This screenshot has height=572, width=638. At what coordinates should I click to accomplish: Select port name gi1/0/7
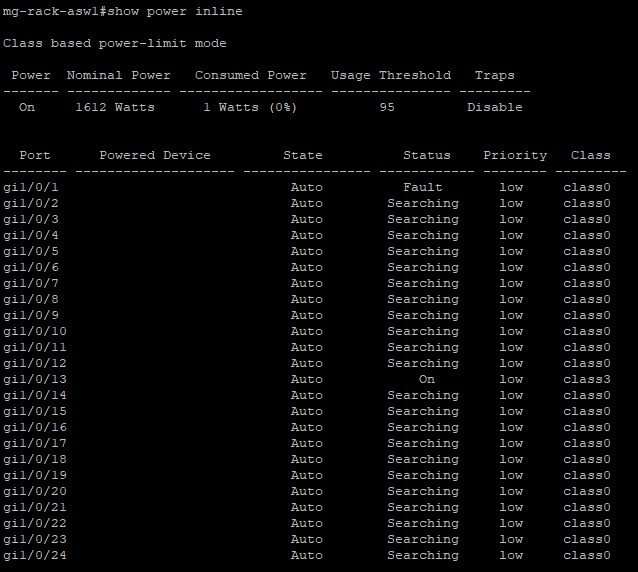pyautogui.click(x=31, y=284)
